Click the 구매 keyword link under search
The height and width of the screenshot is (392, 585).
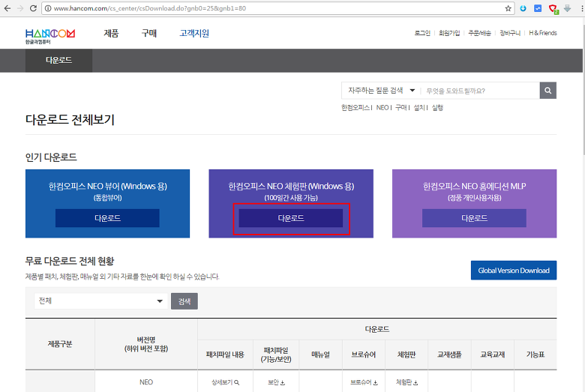pos(401,108)
